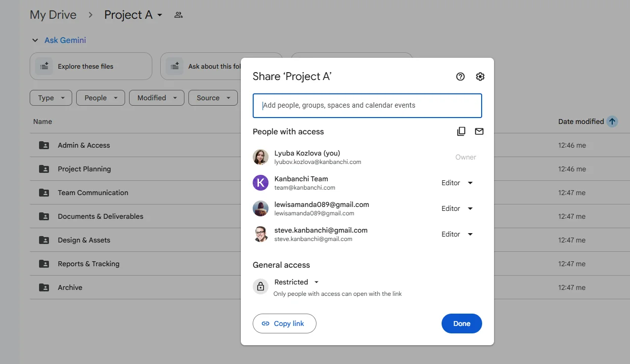Screen dimensions: 630x364
Task: Navigate to My Drive
Action: click(x=53, y=15)
